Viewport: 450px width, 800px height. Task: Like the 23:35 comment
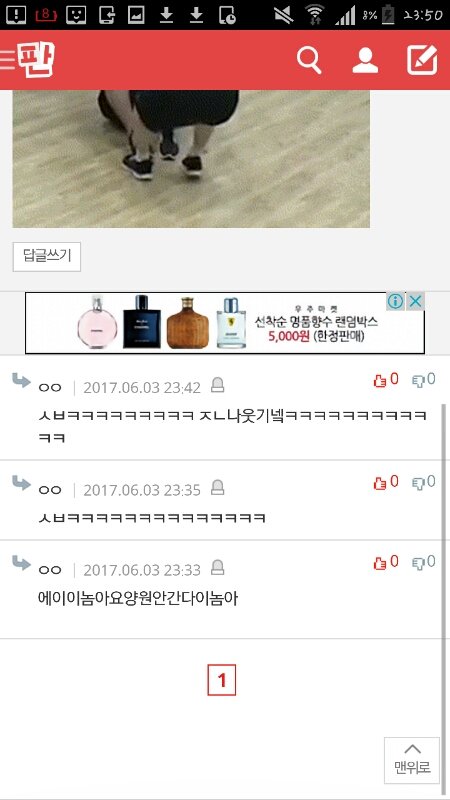pyautogui.click(x=386, y=482)
